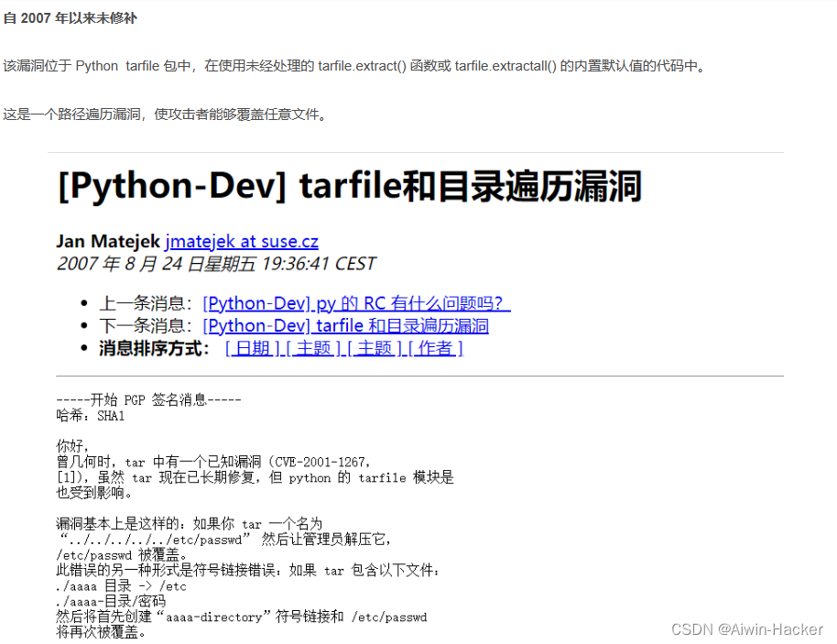Click the label 下一条消息:
This screenshot has width=837, height=644.
tap(146, 326)
